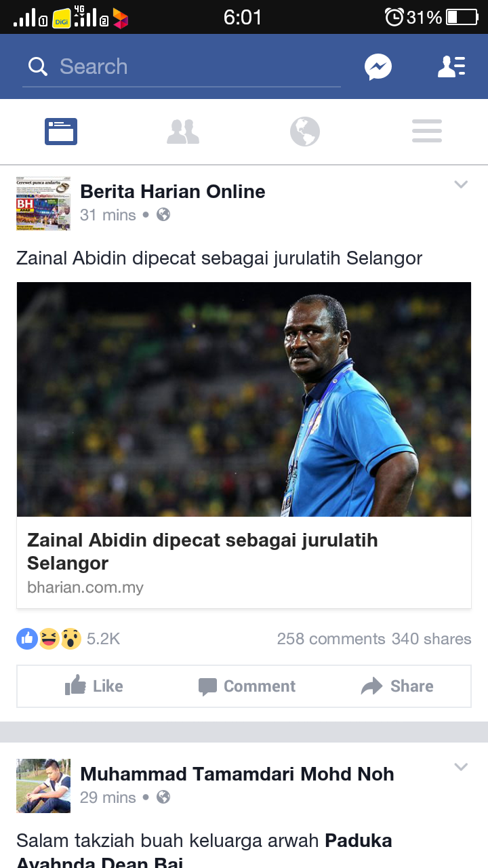488x868 pixels.
Task: Tap the magnifying glass search icon
Action: pyautogui.click(x=38, y=66)
